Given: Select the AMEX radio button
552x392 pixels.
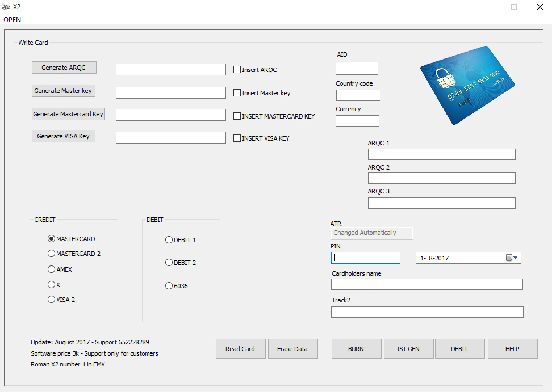Looking at the screenshot, I should tap(52, 269).
